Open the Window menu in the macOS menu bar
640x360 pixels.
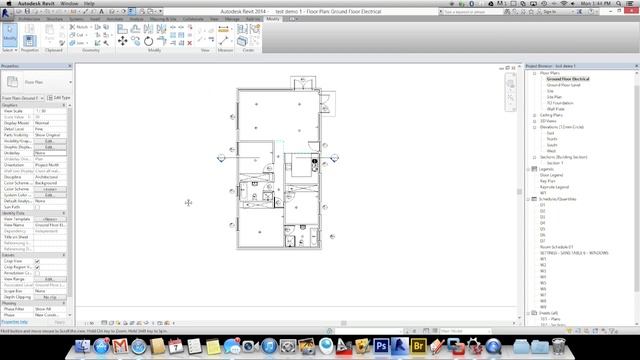pos(69,3)
